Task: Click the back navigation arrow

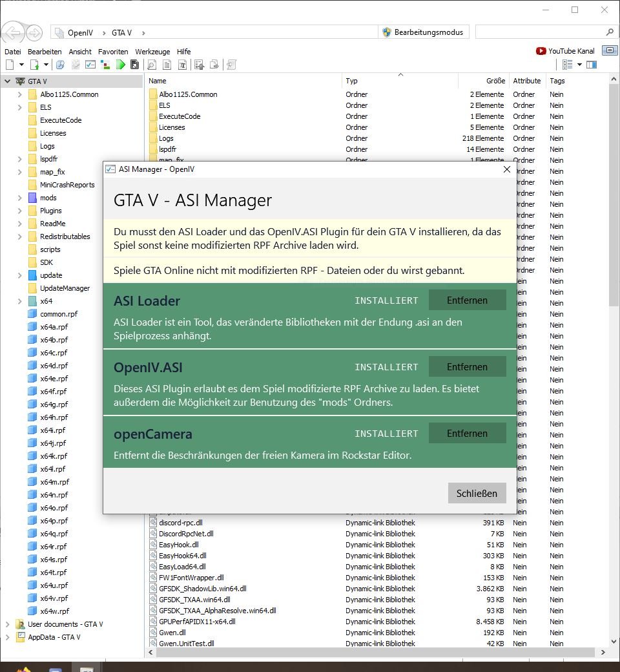Action: tap(13, 32)
